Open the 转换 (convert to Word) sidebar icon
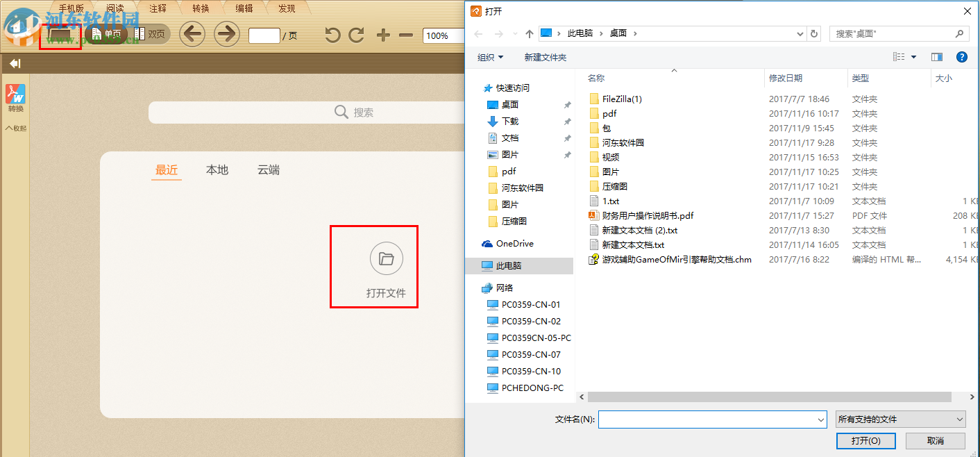Viewport: 980px width, 457px height. (x=15, y=94)
